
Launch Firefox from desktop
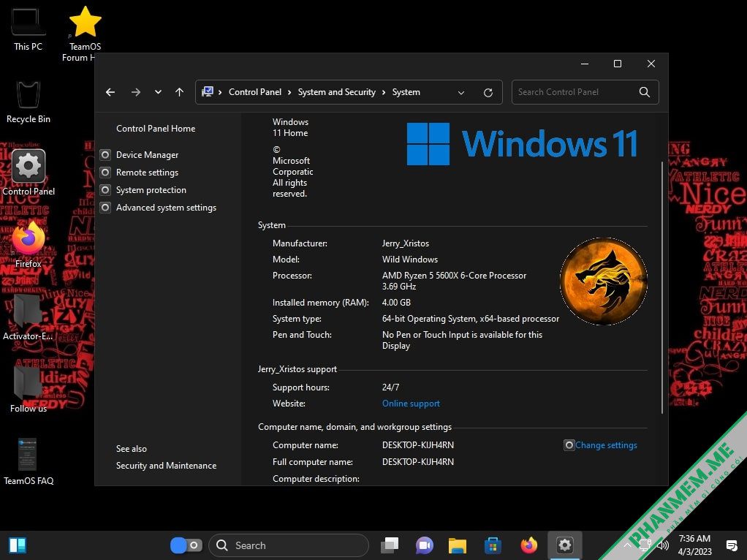(28, 244)
